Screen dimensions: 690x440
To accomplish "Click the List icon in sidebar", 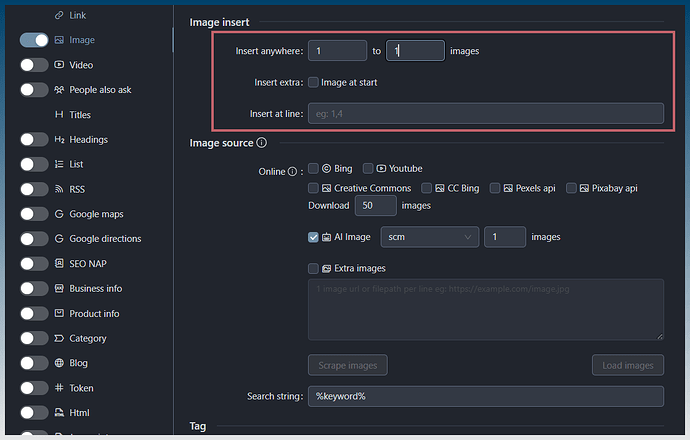I will (59, 164).
